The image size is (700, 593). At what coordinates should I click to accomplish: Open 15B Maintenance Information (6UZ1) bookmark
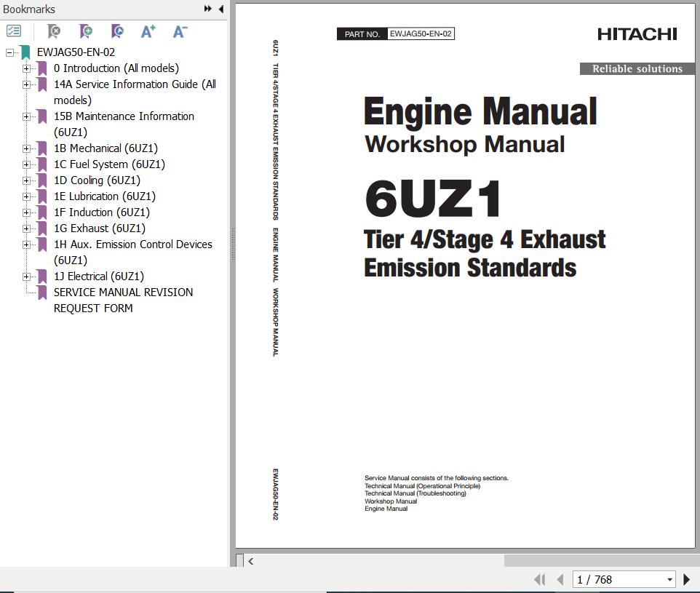124,124
